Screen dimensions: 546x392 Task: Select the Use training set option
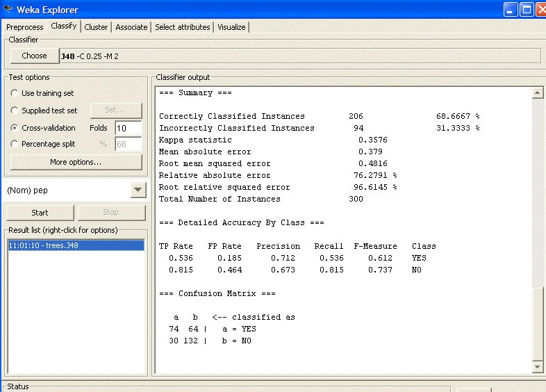(x=15, y=93)
